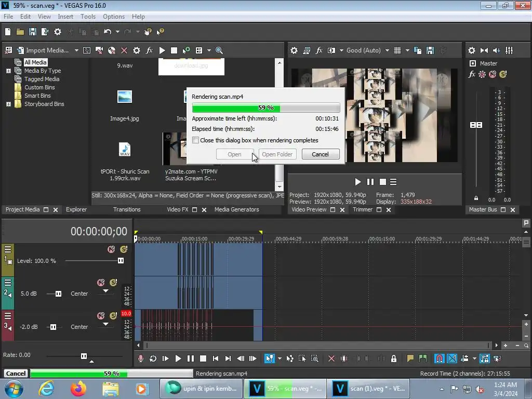Cancel the render in the dialog
This screenshot has height=399, width=532.
tap(320, 154)
